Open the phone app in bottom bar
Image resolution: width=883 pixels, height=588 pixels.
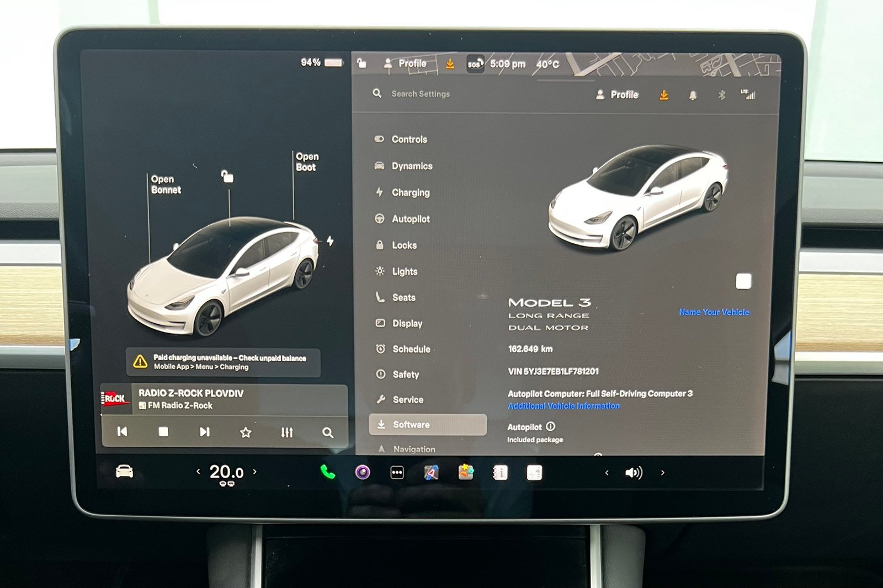328,472
